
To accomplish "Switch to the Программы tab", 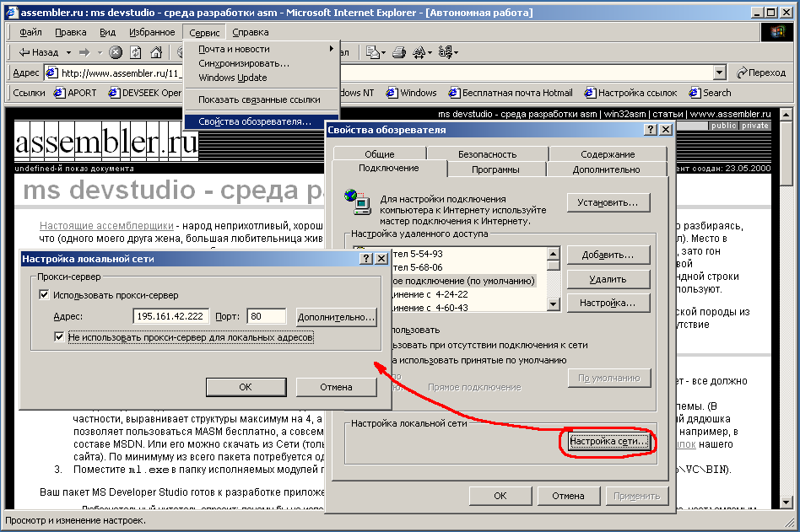I will [495, 169].
